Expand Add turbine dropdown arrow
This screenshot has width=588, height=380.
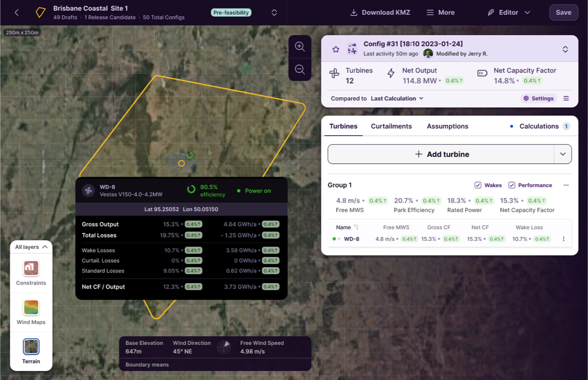click(562, 154)
